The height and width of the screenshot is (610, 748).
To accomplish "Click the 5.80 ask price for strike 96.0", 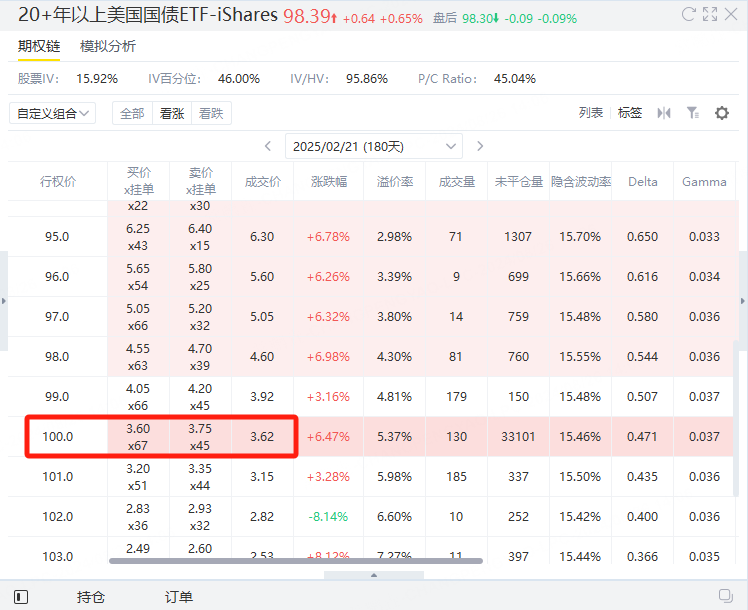I will (x=200, y=269).
